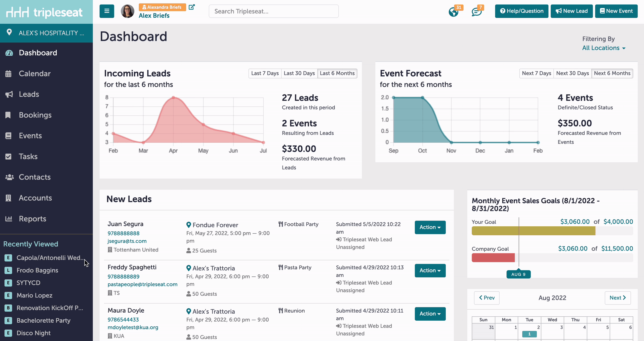Go to Events in the sidebar
Viewport: 644px width, 341px height.
tap(46, 136)
